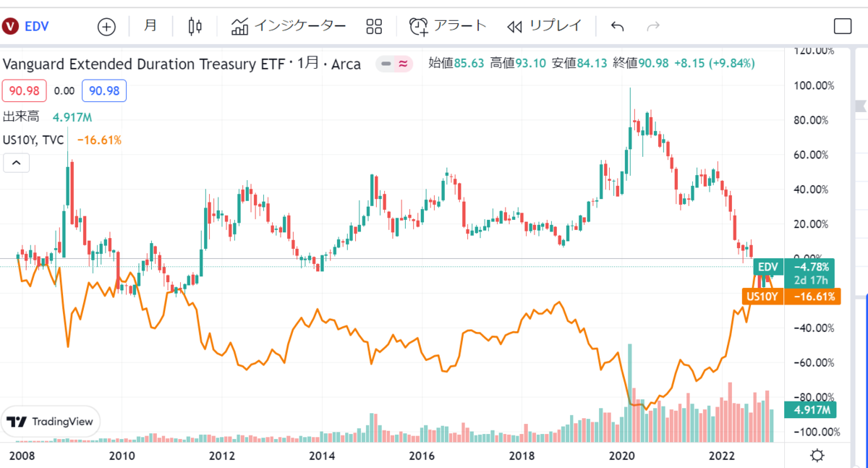This screenshot has width=868, height=468.
Task: Change the 月 time interval
Action: tap(150, 26)
